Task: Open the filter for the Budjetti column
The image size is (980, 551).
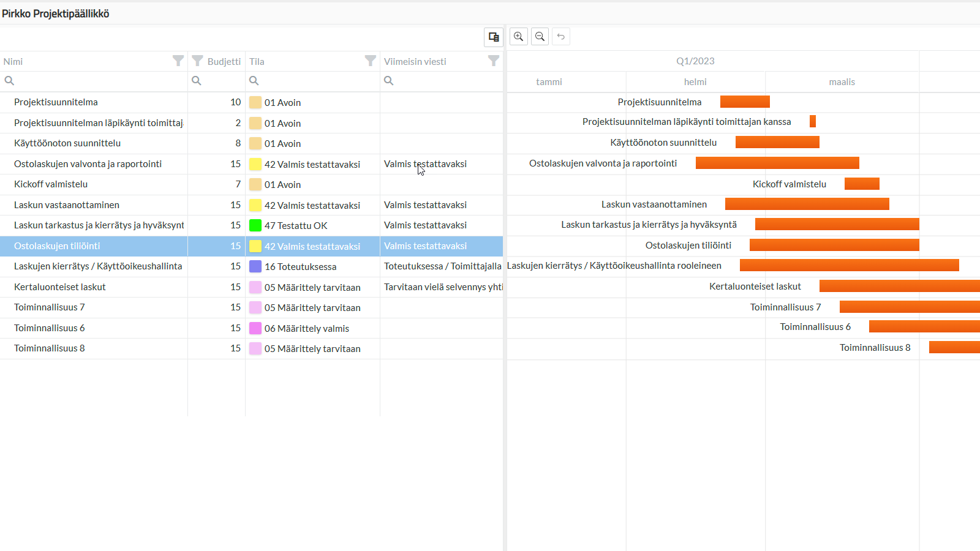Action: 197,61
